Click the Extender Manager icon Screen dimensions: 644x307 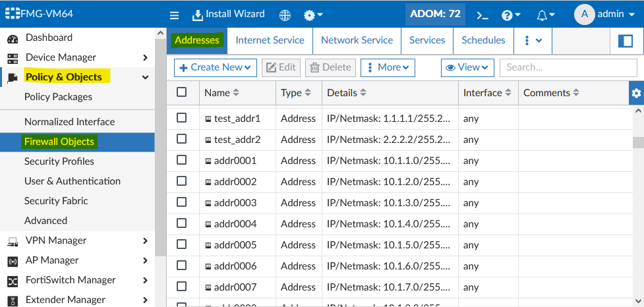(13, 301)
